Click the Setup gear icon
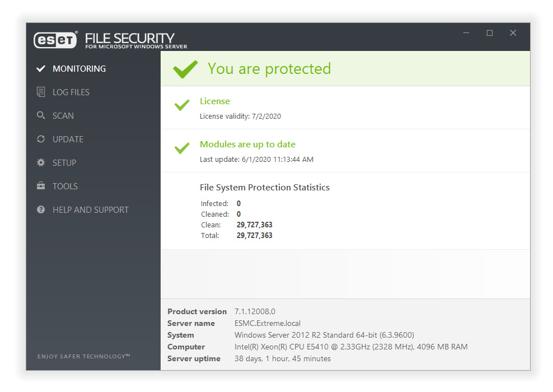The image size is (553, 392). click(41, 163)
